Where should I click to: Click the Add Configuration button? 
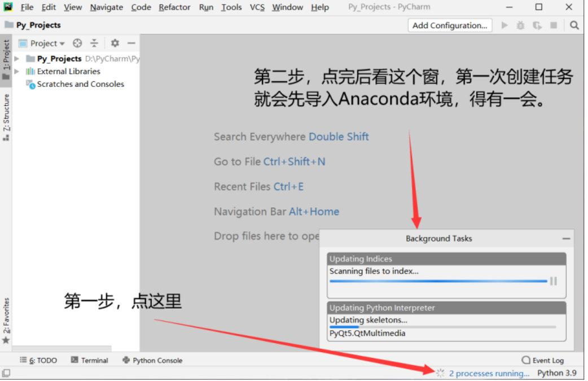click(x=450, y=25)
